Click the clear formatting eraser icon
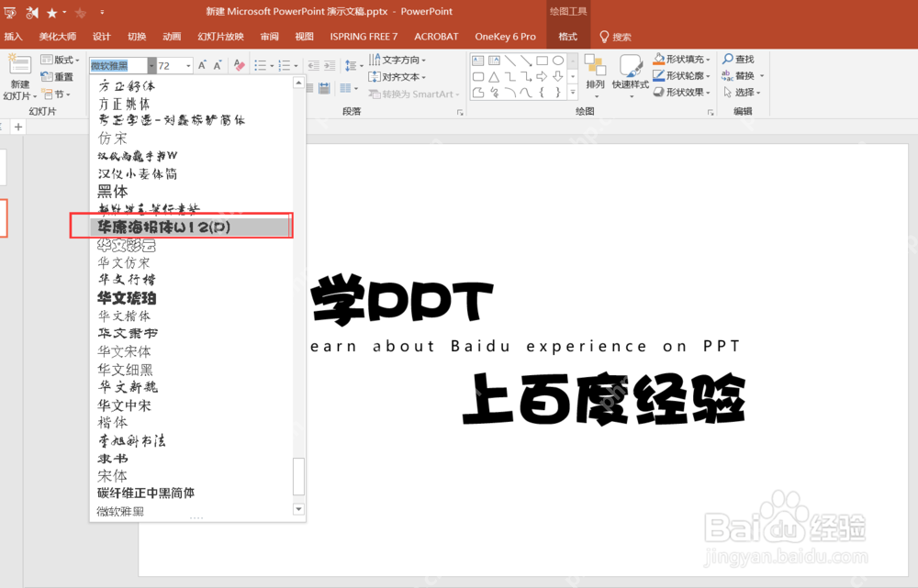The image size is (918, 588). pyautogui.click(x=239, y=65)
